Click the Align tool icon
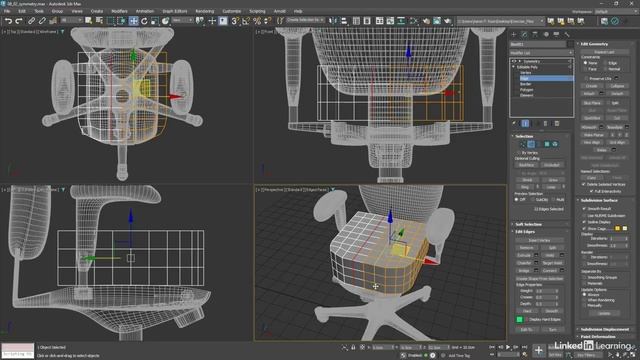The width and height of the screenshot is (640, 360). 344,21
